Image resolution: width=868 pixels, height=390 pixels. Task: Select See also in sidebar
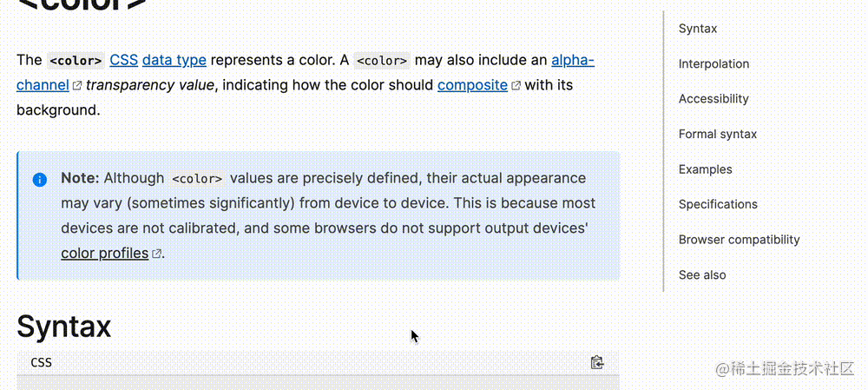pos(702,274)
